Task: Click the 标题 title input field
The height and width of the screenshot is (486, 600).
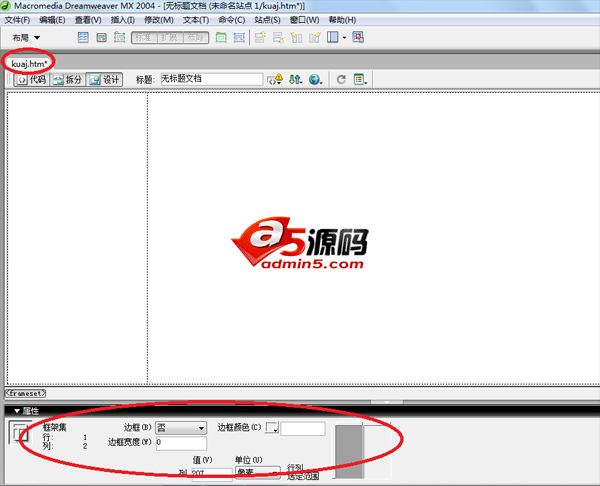Action: [x=212, y=79]
